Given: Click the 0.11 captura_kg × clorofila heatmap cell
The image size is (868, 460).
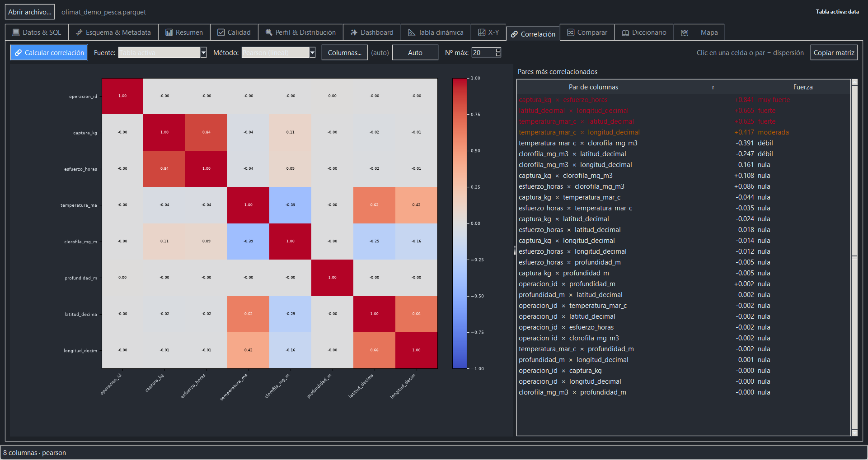Looking at the screenshot, I should pos(291,132).
